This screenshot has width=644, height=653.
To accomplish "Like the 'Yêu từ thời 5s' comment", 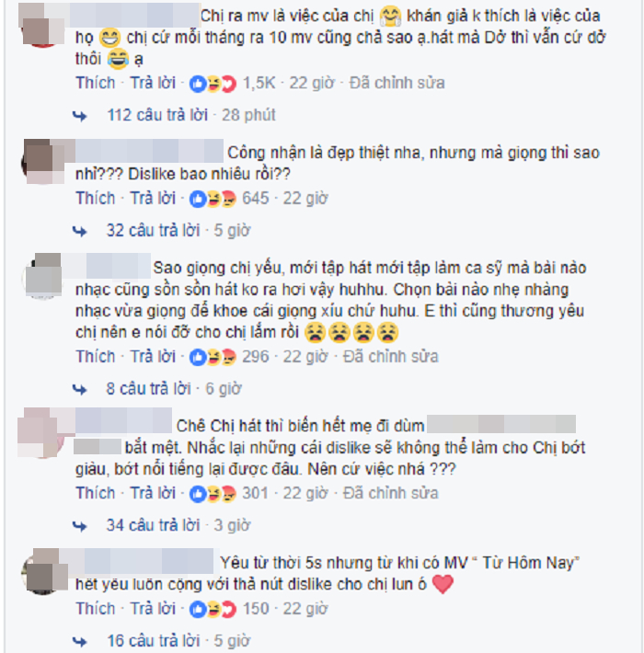I will click(x=96, y=609).
